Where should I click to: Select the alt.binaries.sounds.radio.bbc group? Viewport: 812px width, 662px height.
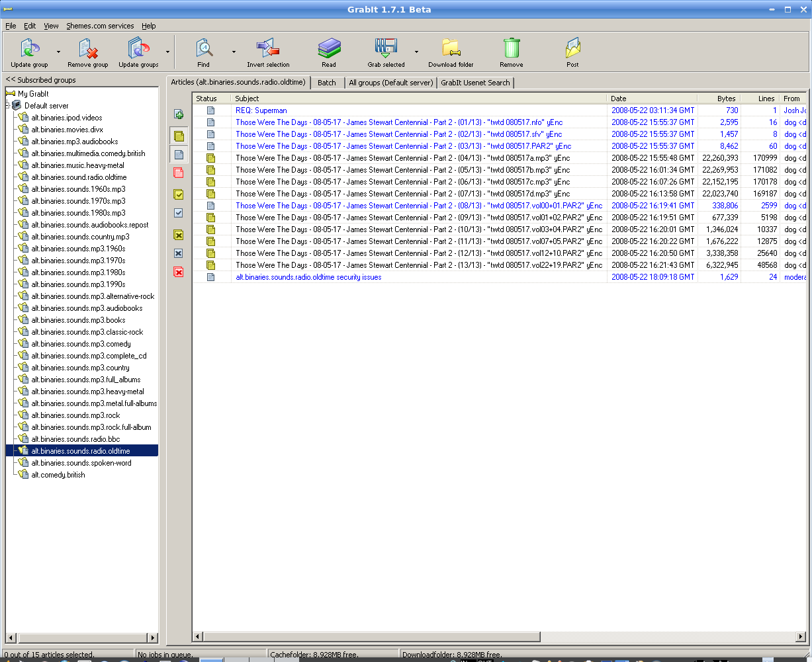[75, 439]
